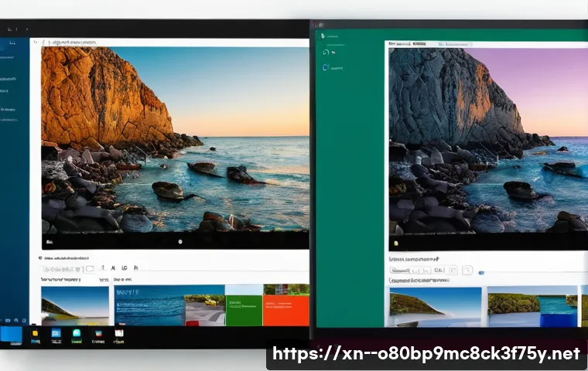Click the blue ring icon in green sidebar

(325, 67)
